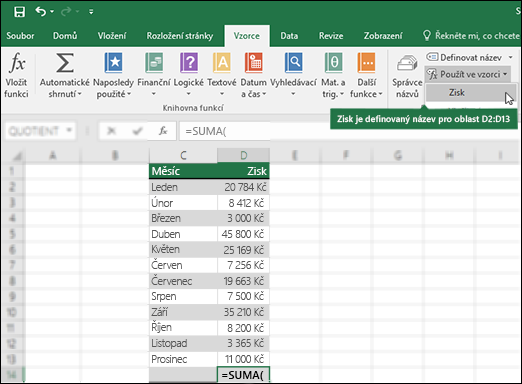Viewport: 522px width, 384px height.
Task: Open the Další funkce icon
Action: pyautogui.click(x=366, y=62)
